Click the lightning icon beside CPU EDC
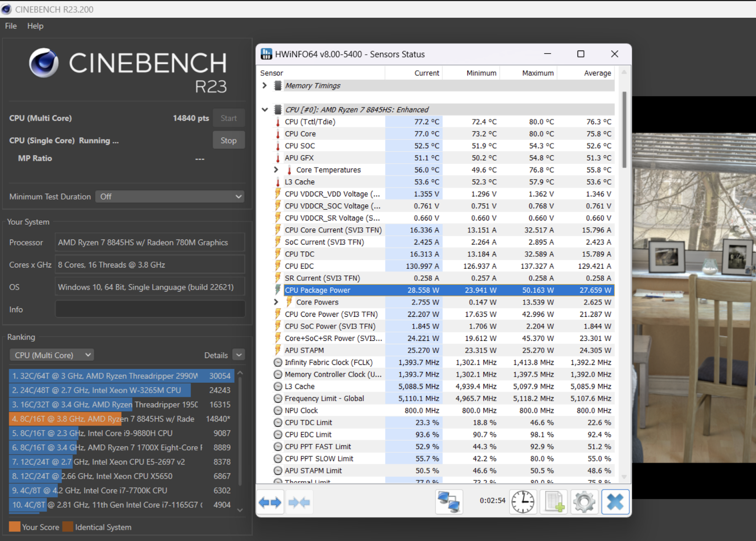This screenshot has width=756, height=541. click(x=278, y=266)
